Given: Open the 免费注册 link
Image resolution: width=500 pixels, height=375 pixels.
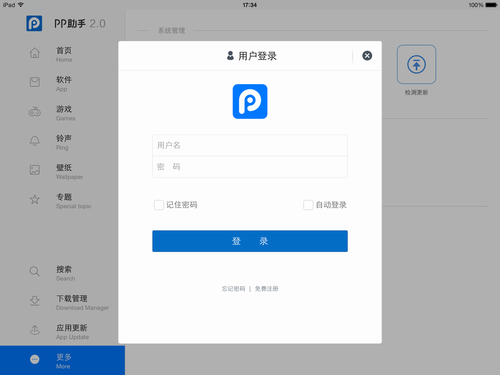Looking at the screenshot, I should pyautogui.click(x=266, y=289).
